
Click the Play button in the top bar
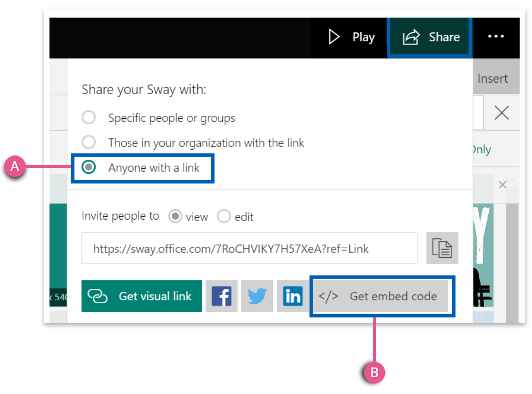[x=351, y=37]
